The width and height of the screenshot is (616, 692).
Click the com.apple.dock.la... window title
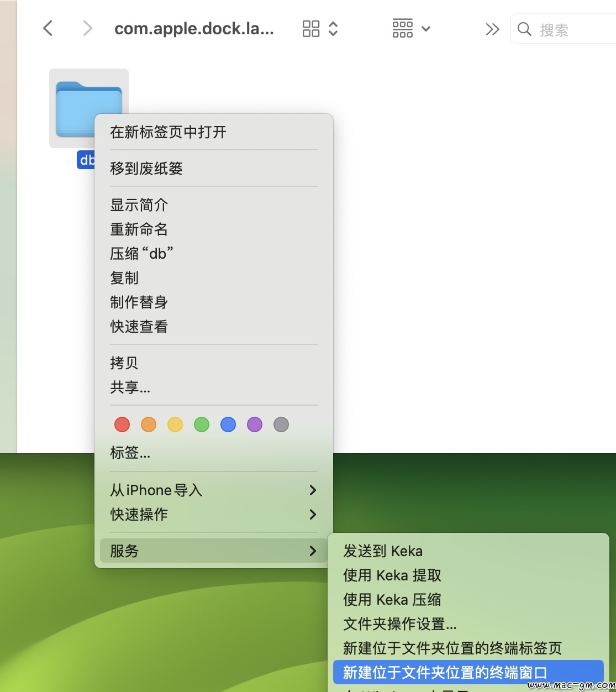(x=194, y=29)
